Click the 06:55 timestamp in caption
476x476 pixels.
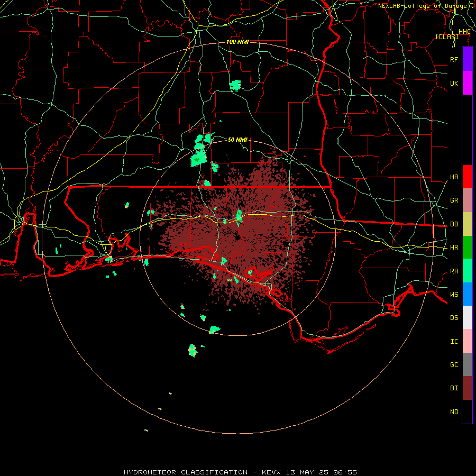click(345, 472)
